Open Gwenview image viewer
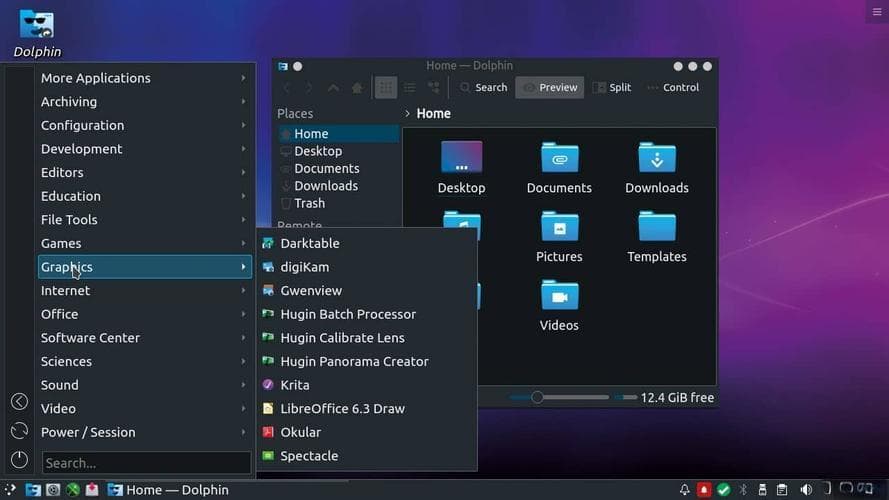Viewport: 889px width, 500px height. [x=367, y=290]
